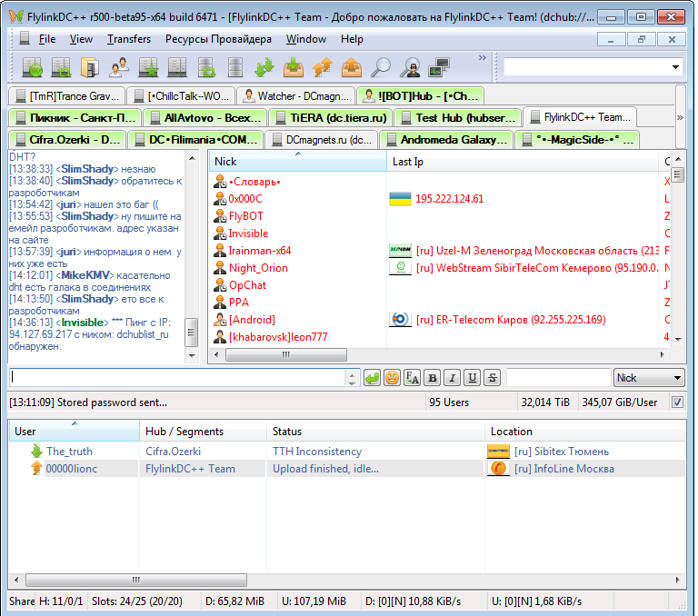Switch to Test Hub (hubser... tab
This screenshot has height=616, width=698.
(458, 117)
